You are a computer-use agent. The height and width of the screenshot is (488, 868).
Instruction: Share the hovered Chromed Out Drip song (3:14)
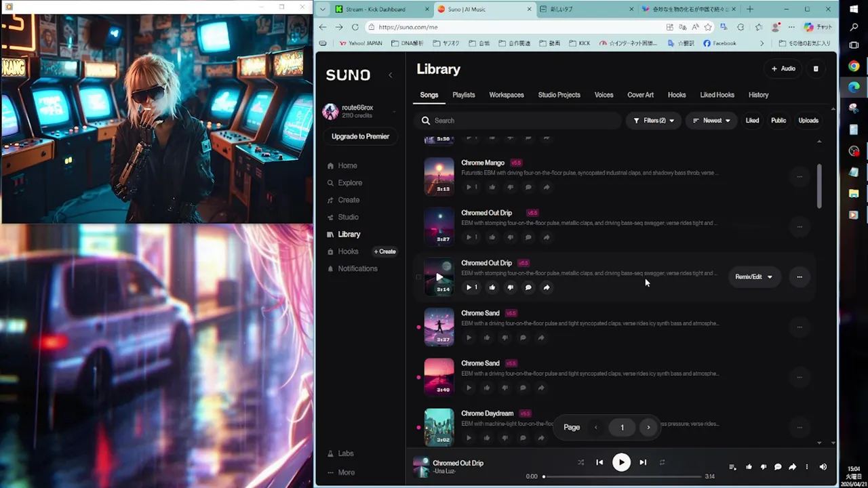547,287
